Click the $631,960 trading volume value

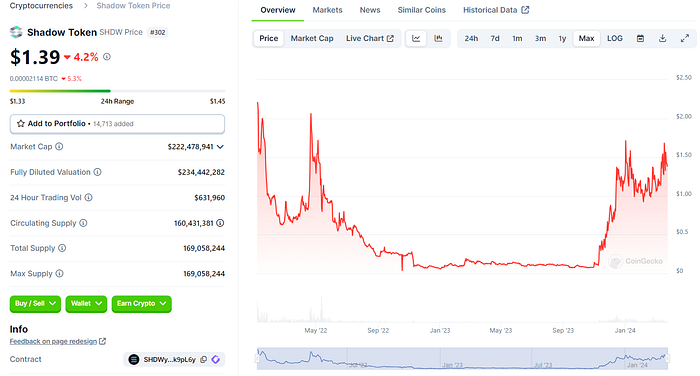209,197
